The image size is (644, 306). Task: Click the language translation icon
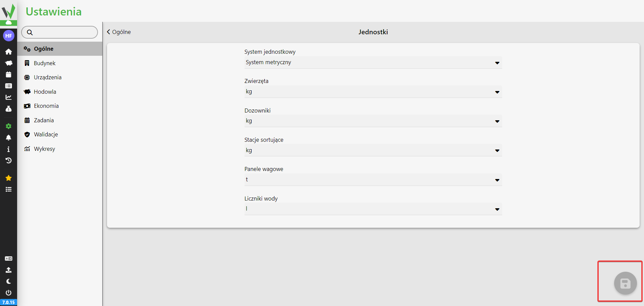point(8,259)
